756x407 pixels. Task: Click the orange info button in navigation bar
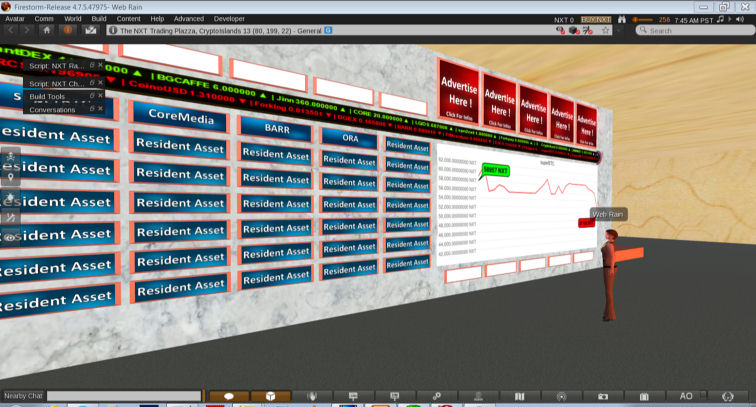[x=68, y=30]
